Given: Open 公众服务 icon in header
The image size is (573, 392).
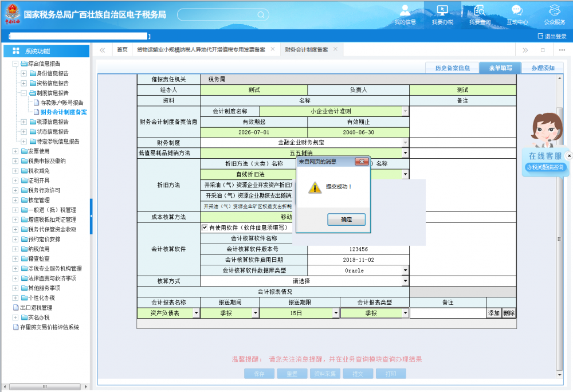Looking at the screenshot, I should pos(554,14).
